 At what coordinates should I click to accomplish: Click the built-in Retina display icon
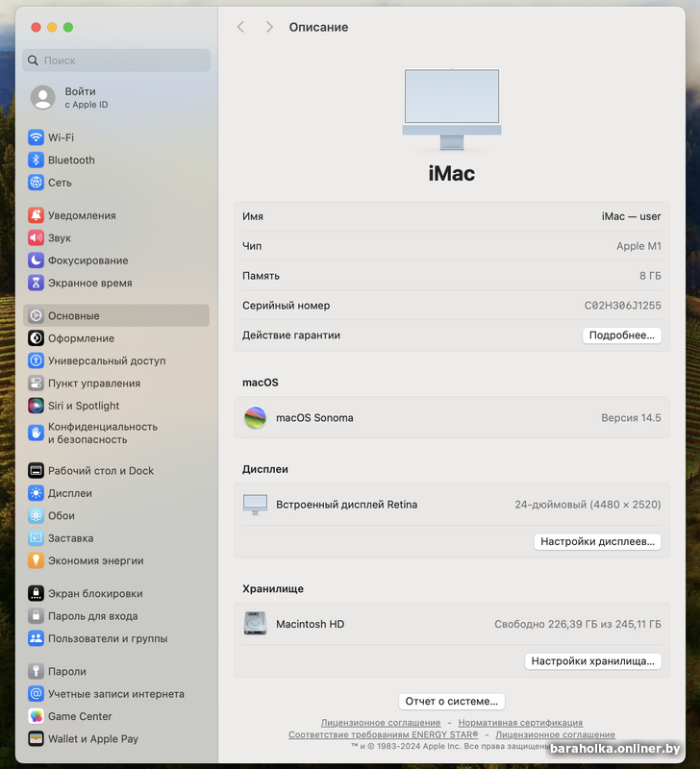coord(255,505)
